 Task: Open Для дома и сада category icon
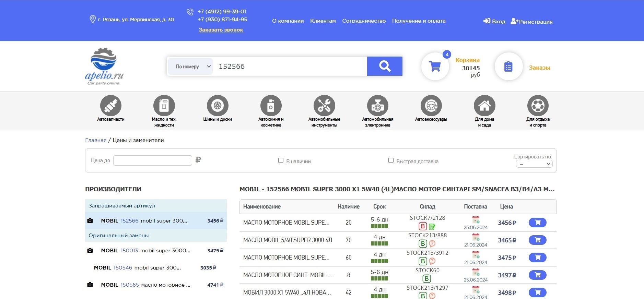tap(484, 106)
